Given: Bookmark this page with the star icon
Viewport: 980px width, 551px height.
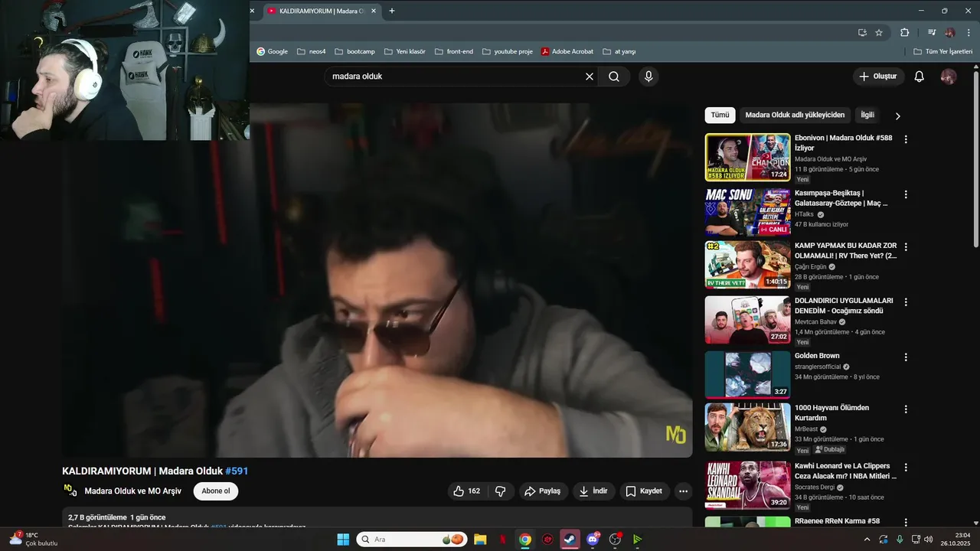Looking at the screenshot, I should tap(879, 33).
